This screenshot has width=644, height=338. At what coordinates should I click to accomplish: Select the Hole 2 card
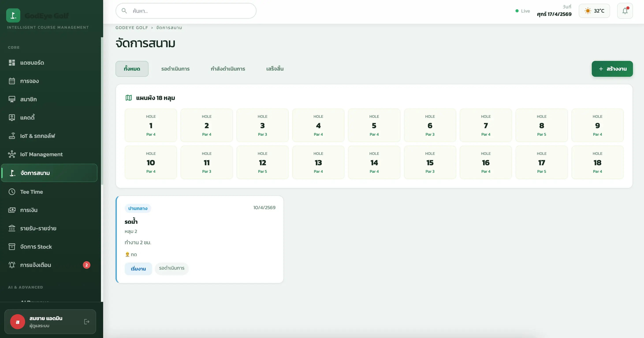point(207,125)
